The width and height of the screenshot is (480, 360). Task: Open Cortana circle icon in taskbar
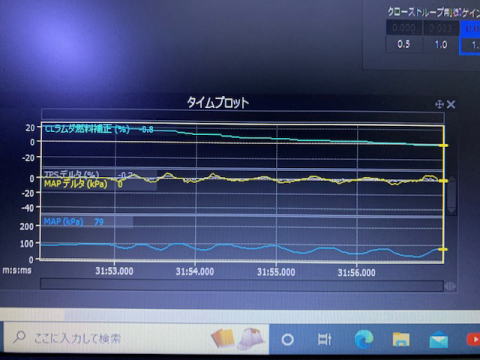pos(287,340)
